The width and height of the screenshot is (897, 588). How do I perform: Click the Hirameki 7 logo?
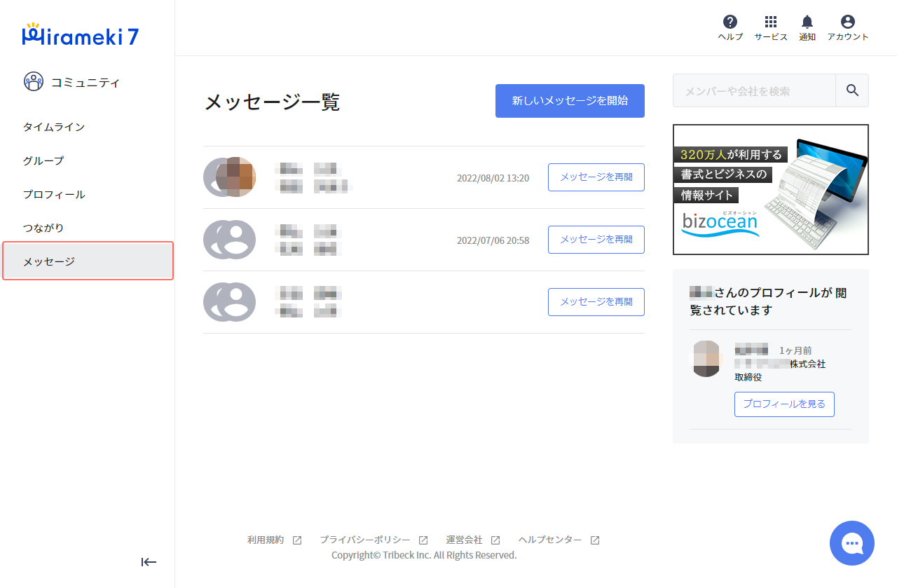81,36
